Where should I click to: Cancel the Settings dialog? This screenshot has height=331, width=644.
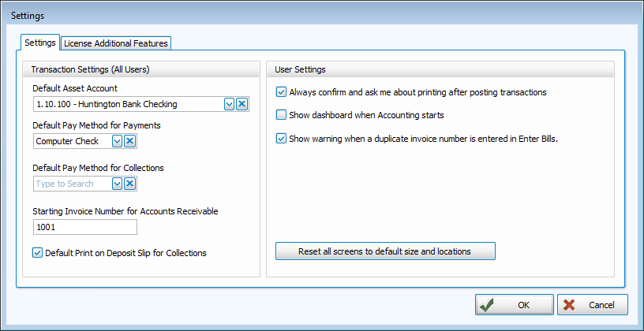click(x=592, y=305)
